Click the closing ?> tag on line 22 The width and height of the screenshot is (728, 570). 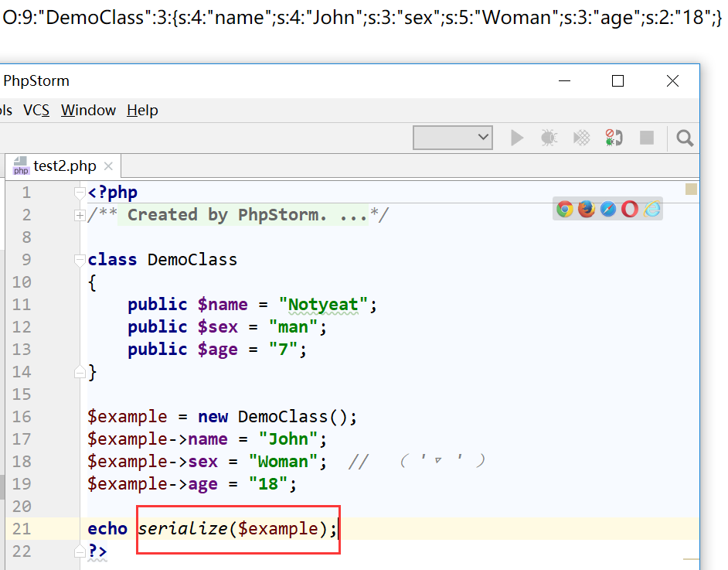(97, 551)
